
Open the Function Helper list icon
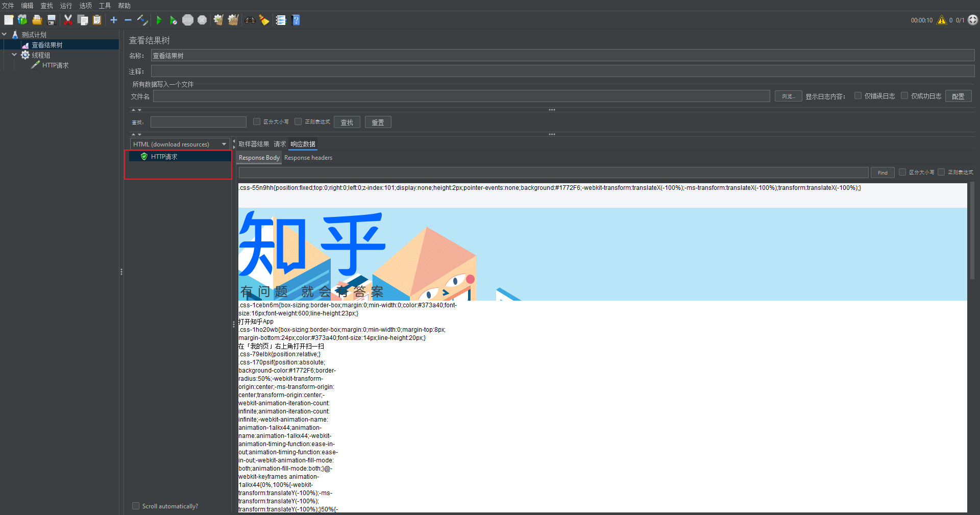pyautogui.click(x=281, y=20)
